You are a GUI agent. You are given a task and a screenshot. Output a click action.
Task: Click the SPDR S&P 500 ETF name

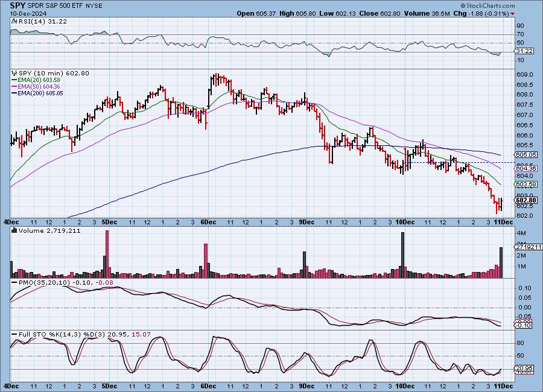55,6
